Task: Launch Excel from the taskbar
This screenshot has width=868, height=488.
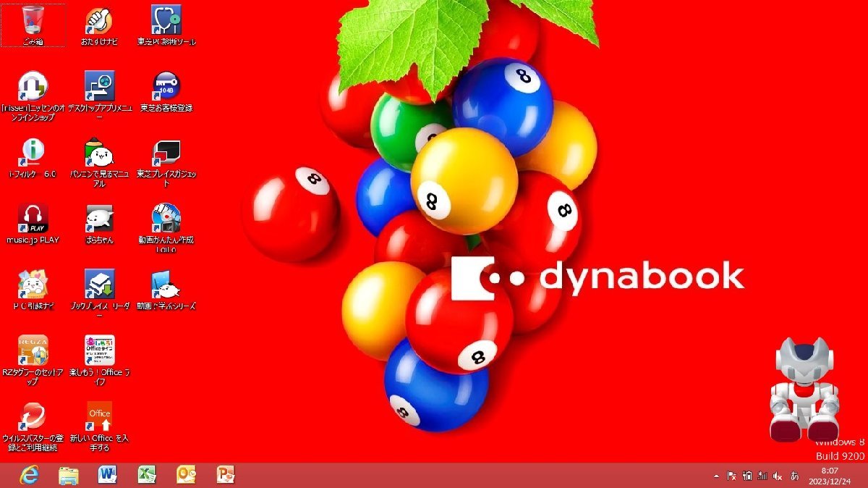Action: coord(148,475)
